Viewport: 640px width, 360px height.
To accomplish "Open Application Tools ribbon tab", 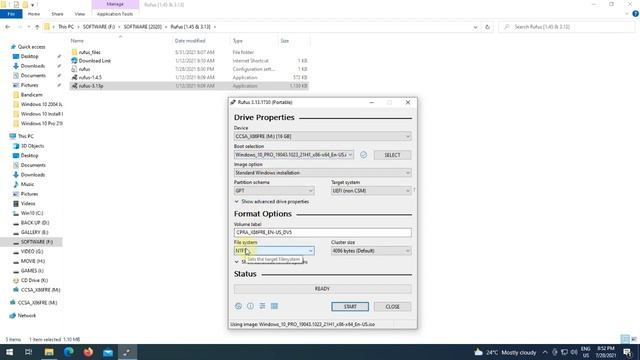I will point(115,14).
